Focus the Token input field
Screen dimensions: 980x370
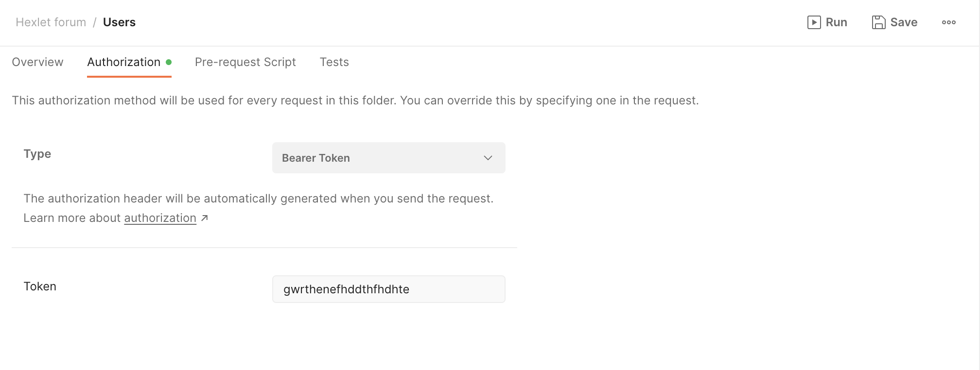click(388, 289)
